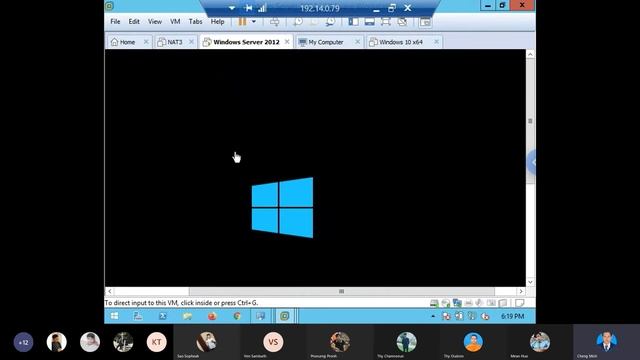Click the revert to snapshot icon
Screen dimensions: 640x360
pos(314,22)
